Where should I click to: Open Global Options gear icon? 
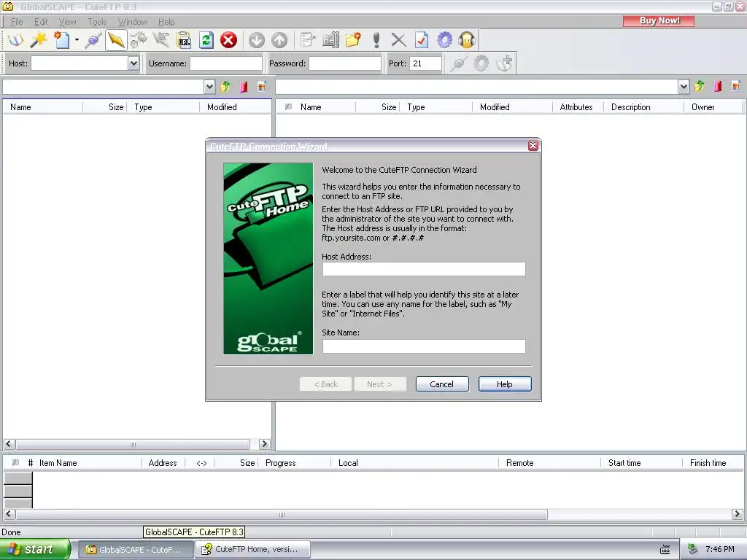click(444, 40)
